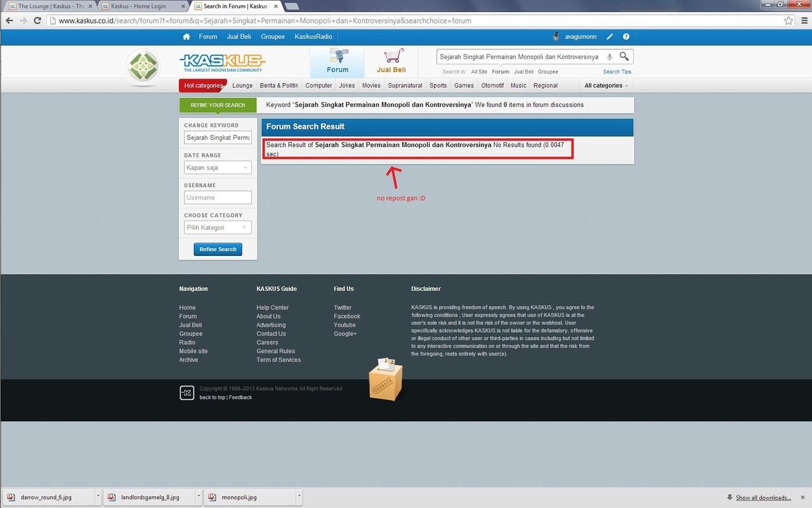Screen dimensions: 812x508
Task: Open the Jokes category
Action: point(347,86)
